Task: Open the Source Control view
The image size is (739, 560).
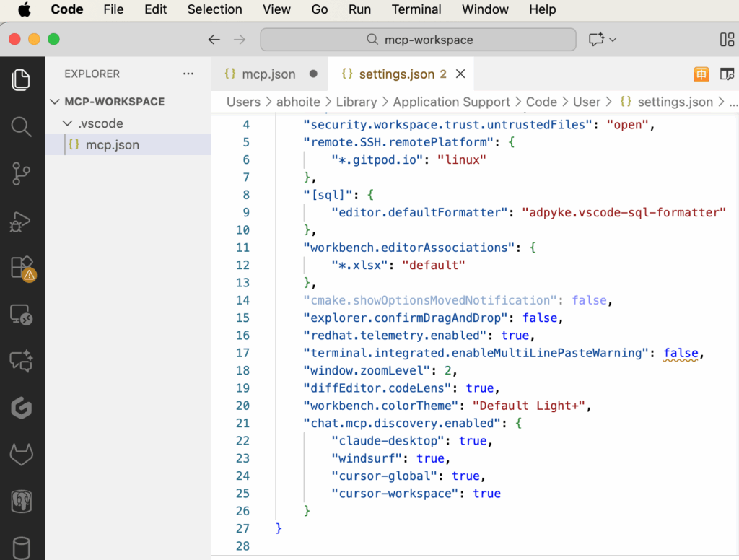Action: click(x=21, y=173)
